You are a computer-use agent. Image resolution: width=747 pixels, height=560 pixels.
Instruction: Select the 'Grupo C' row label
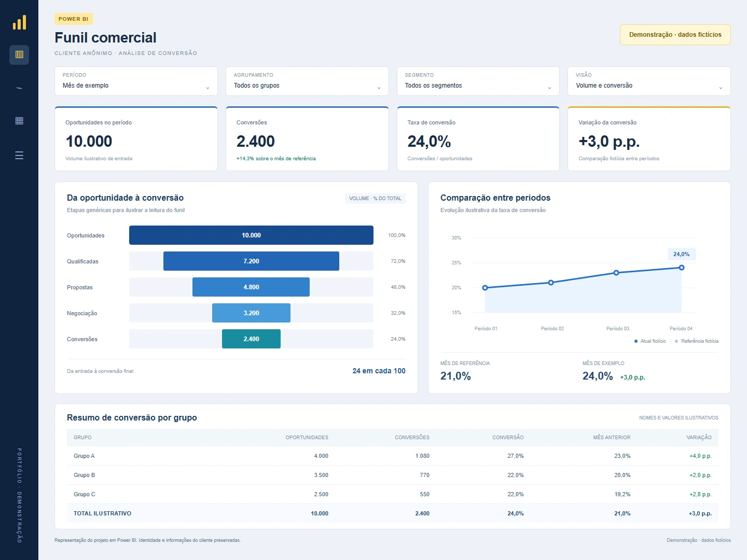(x=85, y=495)
